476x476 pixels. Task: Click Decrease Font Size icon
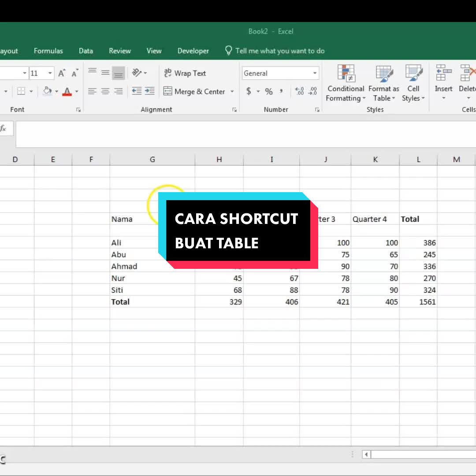tap(74, 73)
